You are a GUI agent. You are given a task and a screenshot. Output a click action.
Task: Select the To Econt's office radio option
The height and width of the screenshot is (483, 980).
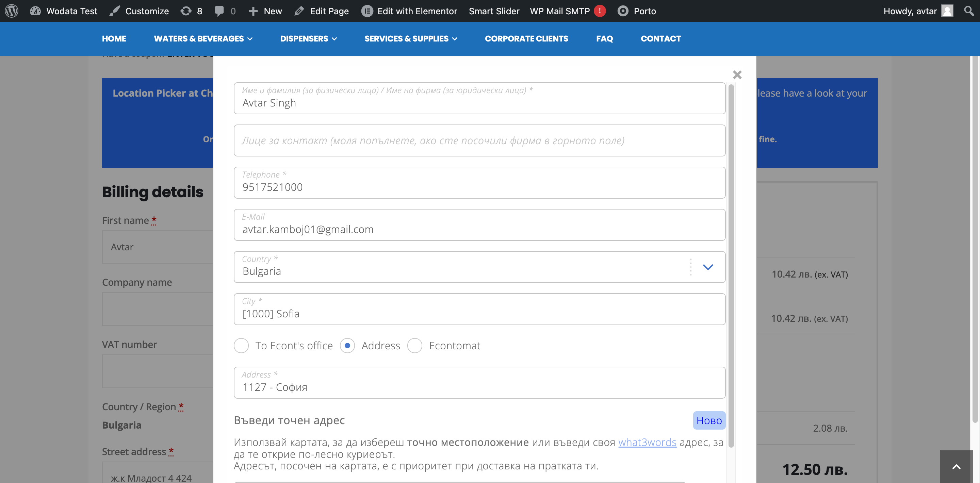point(241,346)
